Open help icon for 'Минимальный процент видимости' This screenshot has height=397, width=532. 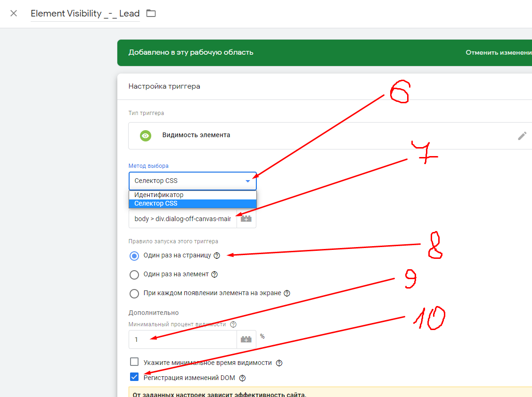[233, 324]
